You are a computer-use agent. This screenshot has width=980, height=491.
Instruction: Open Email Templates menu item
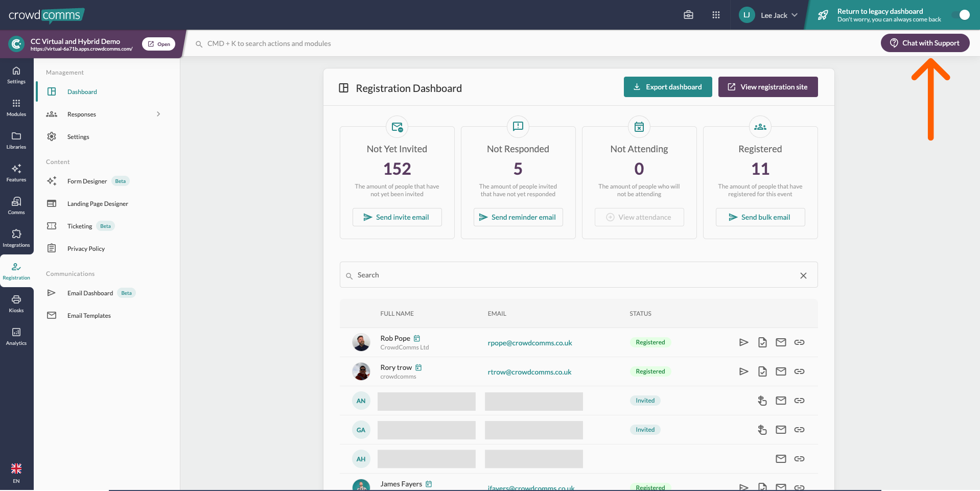(89, 316)
